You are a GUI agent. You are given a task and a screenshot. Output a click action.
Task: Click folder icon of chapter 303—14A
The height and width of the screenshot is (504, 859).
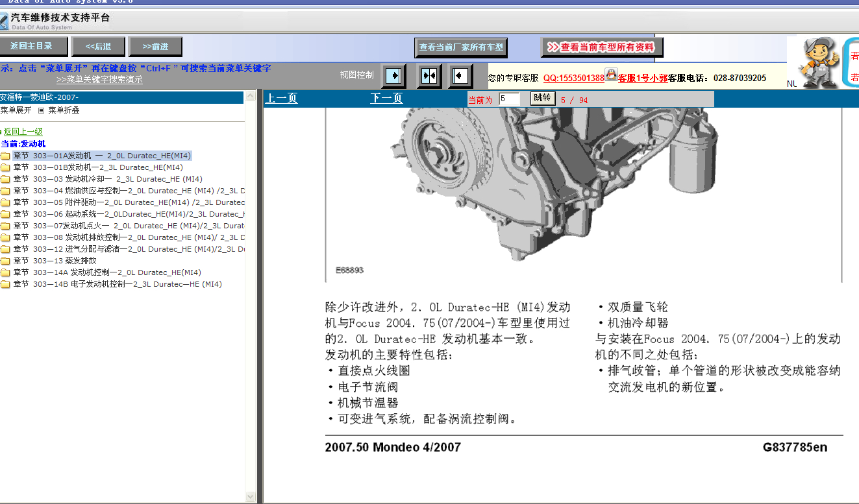click(5, 272)
